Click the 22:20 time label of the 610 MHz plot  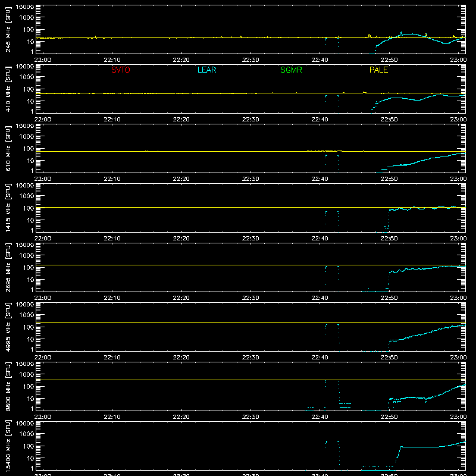click(x=181, y=179)
